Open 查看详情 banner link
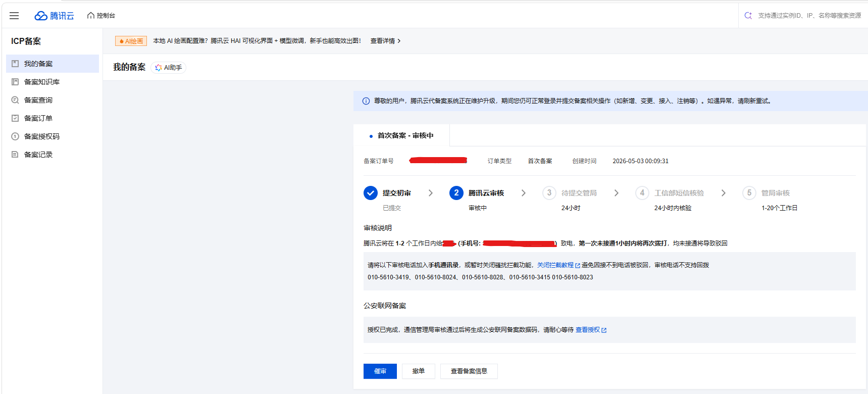Viewport: 868px width, 394px height. coord(382,41)
